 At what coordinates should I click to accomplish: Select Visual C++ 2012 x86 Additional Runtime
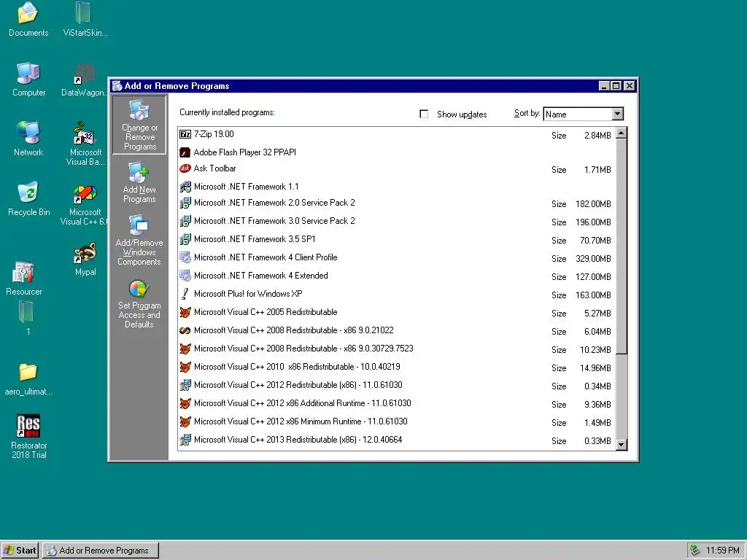tap(396, 404)
